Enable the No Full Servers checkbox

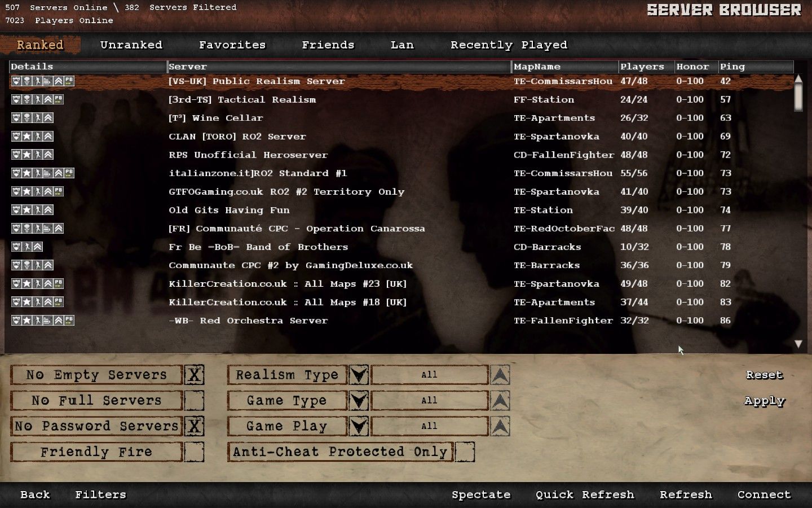(x=194, y=401)
